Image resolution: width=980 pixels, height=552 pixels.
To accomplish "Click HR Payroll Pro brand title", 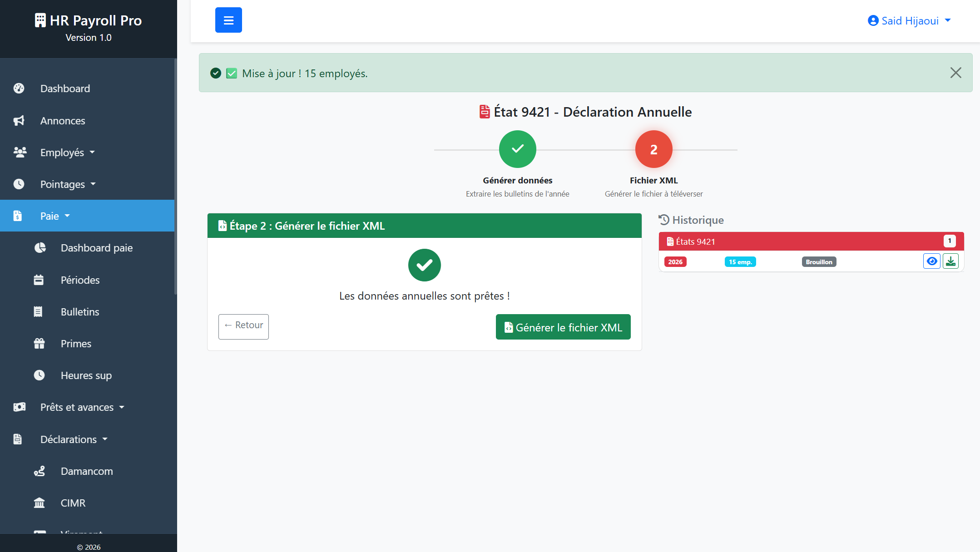I will click(x=96, y=20).
